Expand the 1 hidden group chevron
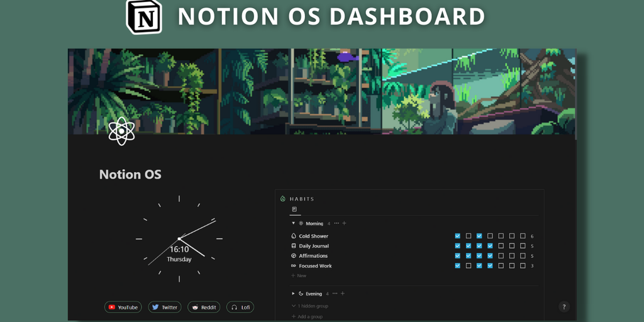Image resolution: width=644 pixels, height=322 pixels. coord(293,306)
